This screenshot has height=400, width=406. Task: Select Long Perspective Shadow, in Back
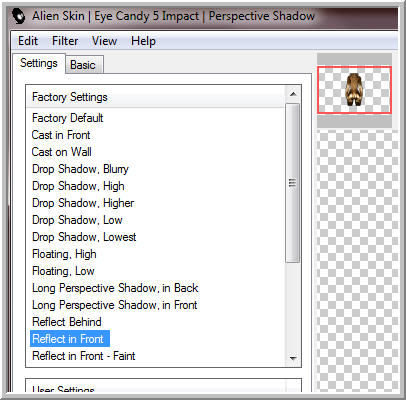click(115, 288)
